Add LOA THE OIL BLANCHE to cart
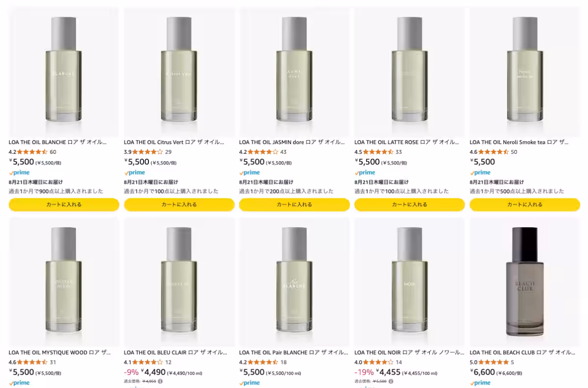Viewport: 588px width, 388px height. (64, 204)
